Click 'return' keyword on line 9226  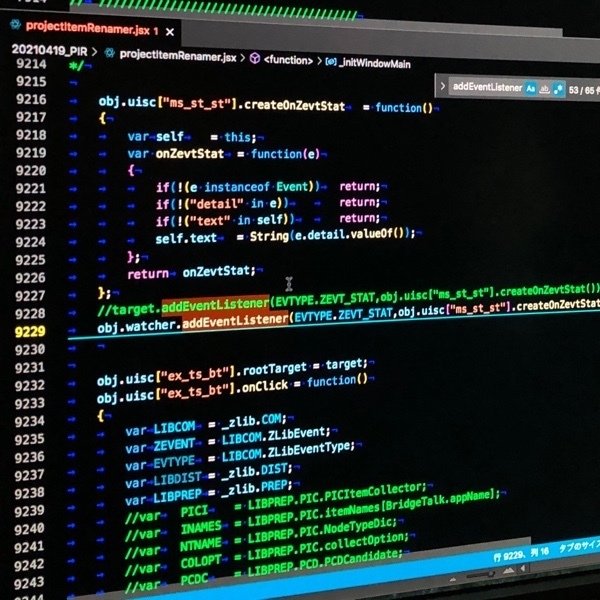148,274
